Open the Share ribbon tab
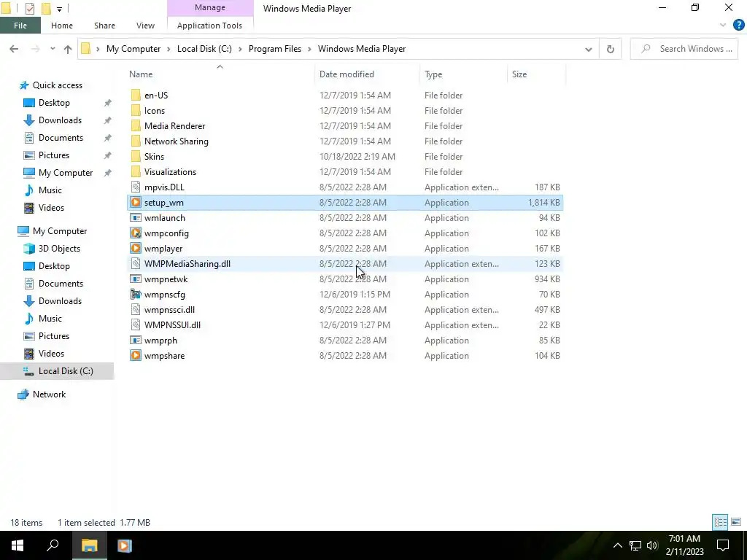This screenshot has height=560, width=747. [x=104, y=26]
